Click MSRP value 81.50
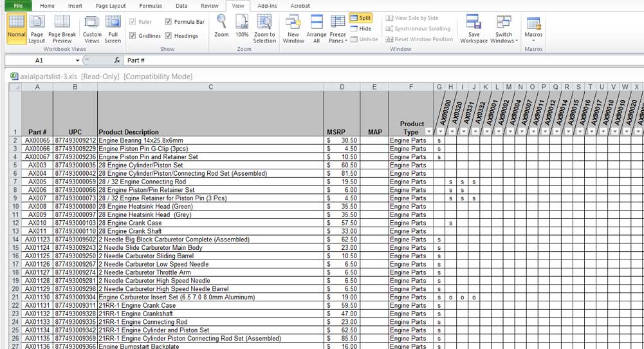 pyautogui.click(x=342, y=173)
